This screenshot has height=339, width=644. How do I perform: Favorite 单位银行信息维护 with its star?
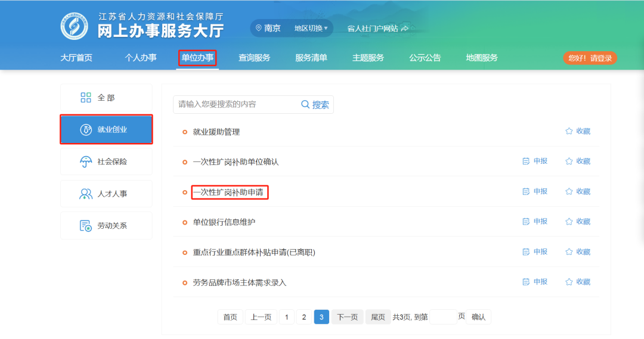pyautogui.click(x=569, y=222)
